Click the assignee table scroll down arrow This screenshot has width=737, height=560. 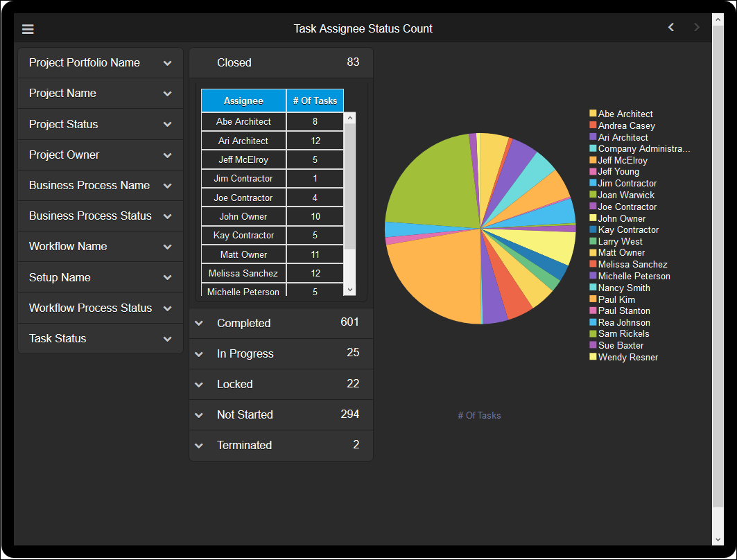pos(349,290)
